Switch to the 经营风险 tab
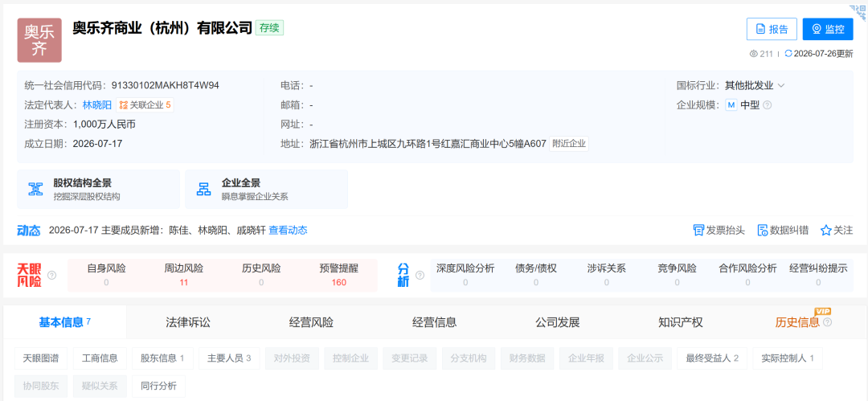This screenshot has height=401, width=868. click(312, 322)
